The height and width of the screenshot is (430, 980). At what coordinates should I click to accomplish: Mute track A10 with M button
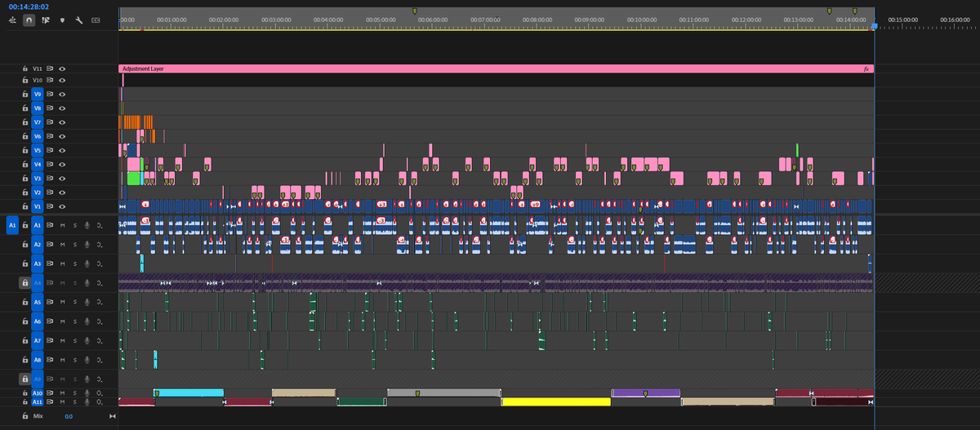tap(63, 393)
